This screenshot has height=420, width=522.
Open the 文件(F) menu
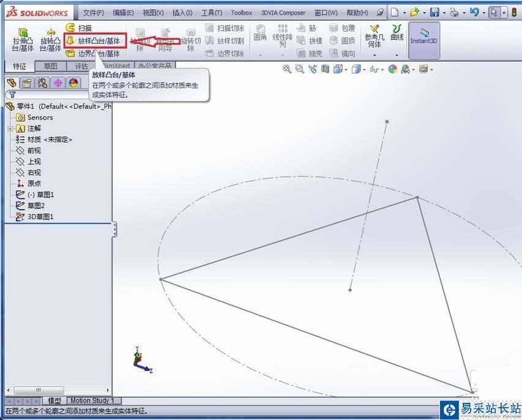pyautogui.click(x=94, y=13)
